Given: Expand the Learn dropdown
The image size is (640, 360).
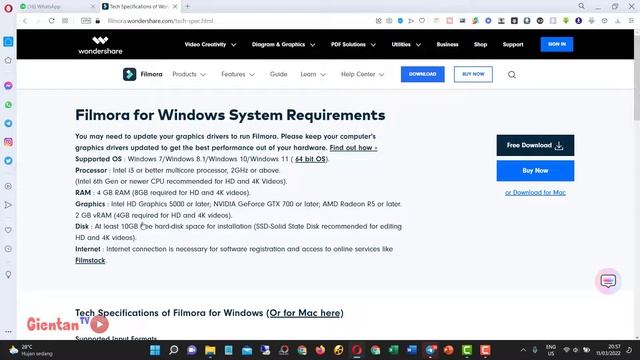Looking at the screenshot, I should click(313, 74).
